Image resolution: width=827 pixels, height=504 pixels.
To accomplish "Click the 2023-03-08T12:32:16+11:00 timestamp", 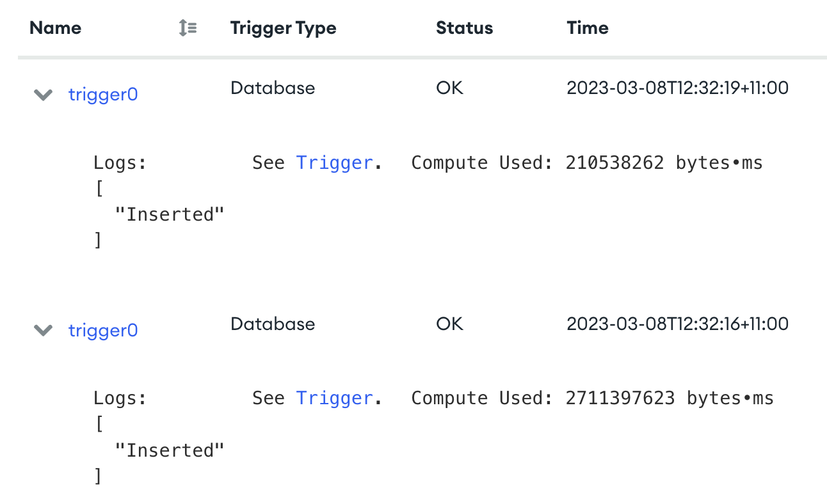I will coord(677,324).
